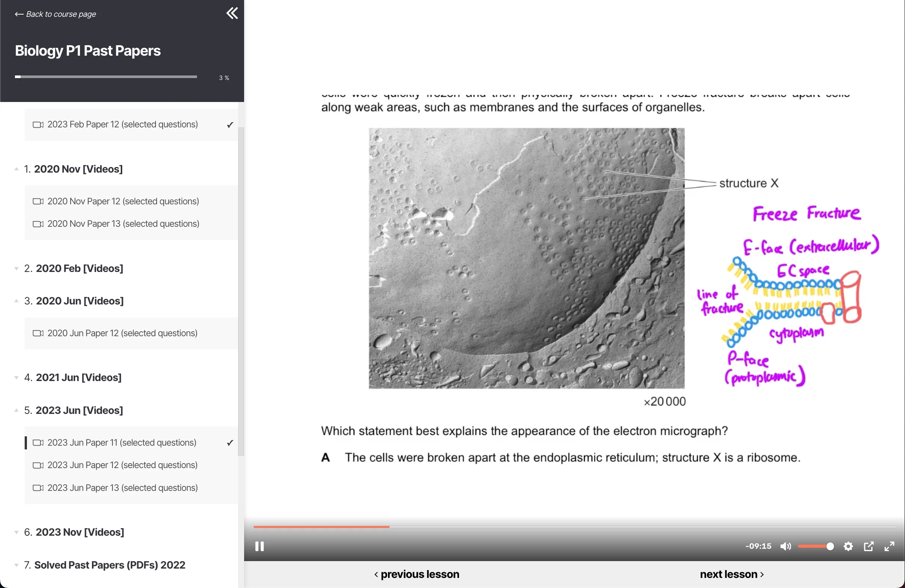
Task: Open video in popout window icon
Action: [x=868, y=546]
